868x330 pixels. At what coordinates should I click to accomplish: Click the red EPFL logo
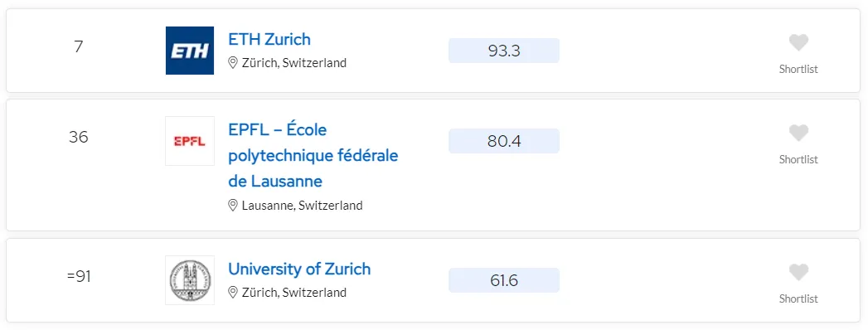[x=190, y=141]
